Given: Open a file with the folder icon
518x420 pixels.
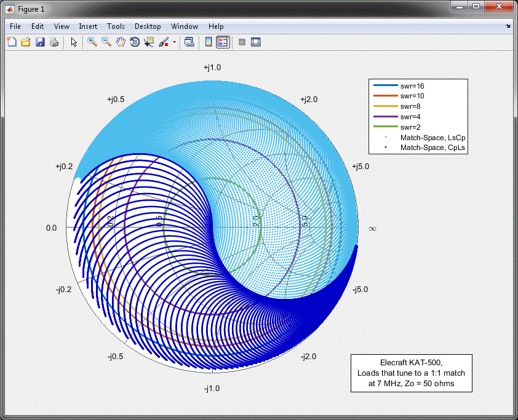Looking at the screenshot, I should click(26, 42).
